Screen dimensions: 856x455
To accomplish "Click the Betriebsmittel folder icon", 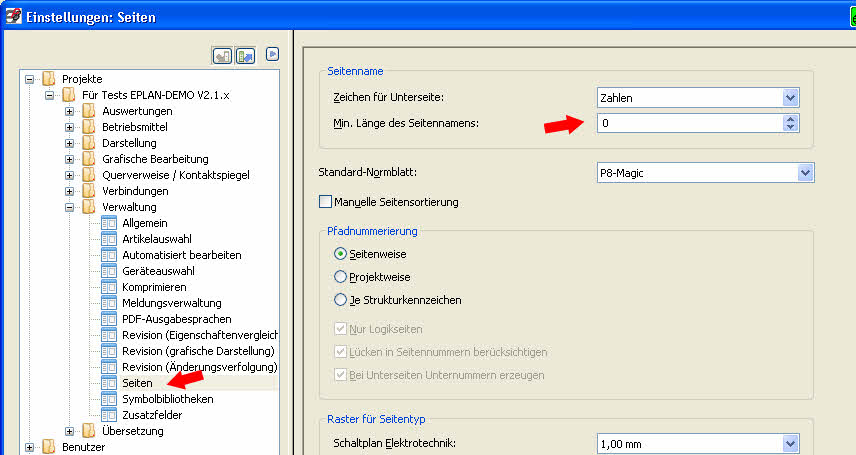I will 89,127.
